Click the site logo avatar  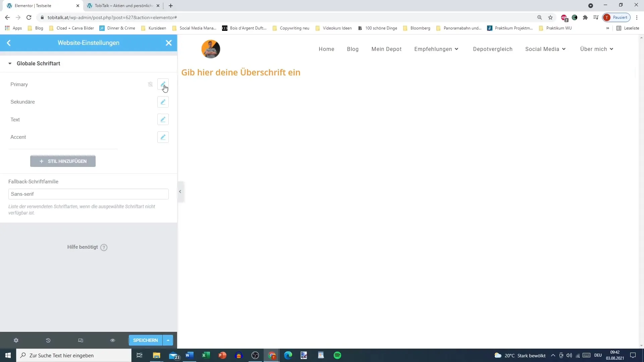click(211, 49)
